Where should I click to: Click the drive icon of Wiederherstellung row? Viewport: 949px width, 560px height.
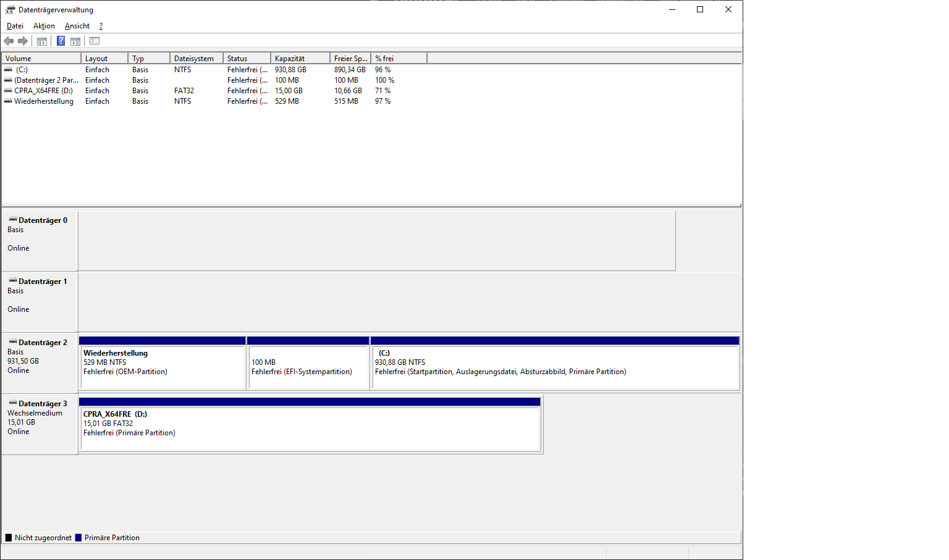tap(8, 101)
